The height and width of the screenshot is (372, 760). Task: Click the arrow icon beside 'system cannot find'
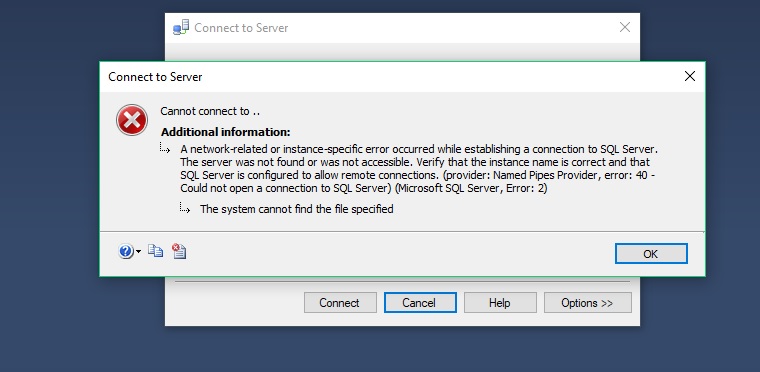[185, 208]
